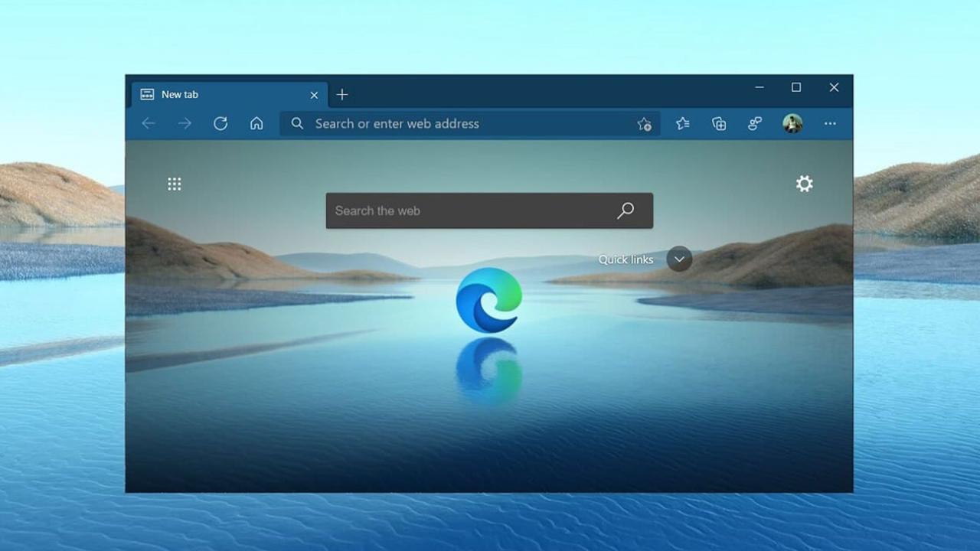The height and width of the screenshot is (551, 980).
Task: Open Settings and more ellipsis menu
Action: click(830, 123)
